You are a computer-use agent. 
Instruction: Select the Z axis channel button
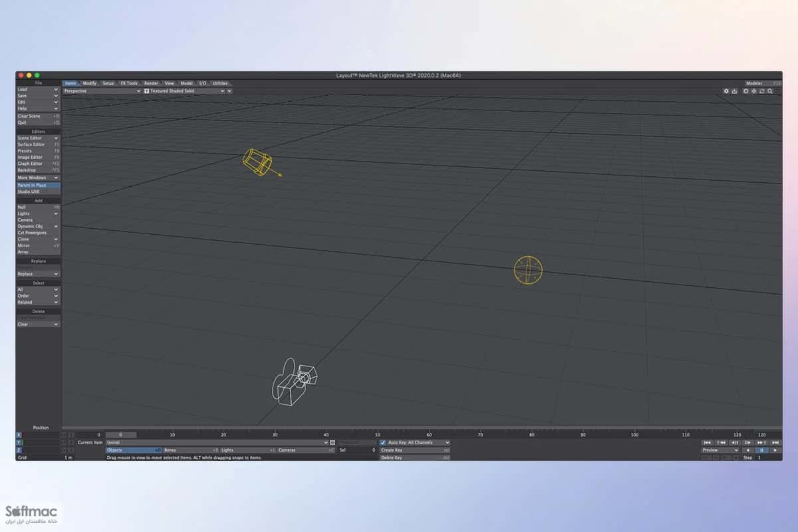pos(19,450)
